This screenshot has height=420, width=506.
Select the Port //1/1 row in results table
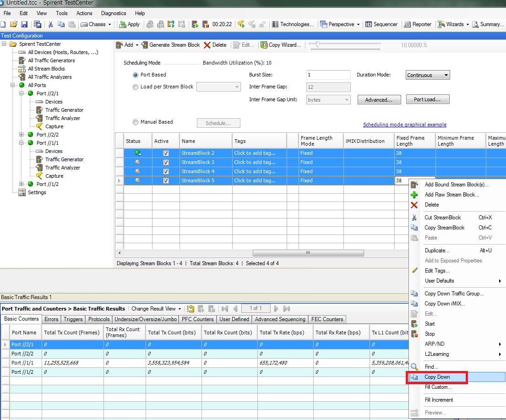coord(205,363)
